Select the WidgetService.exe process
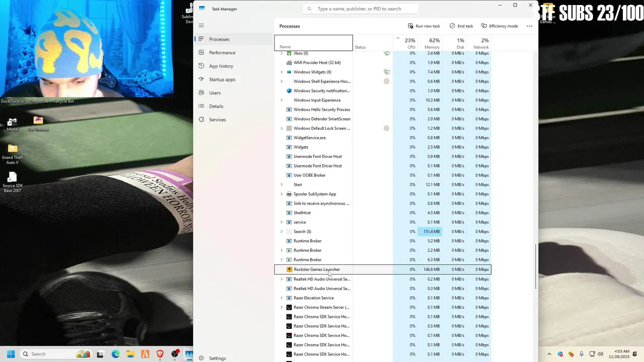Image resolution: width=644 pixels, height=362 pixels. (x=382, y=138)
